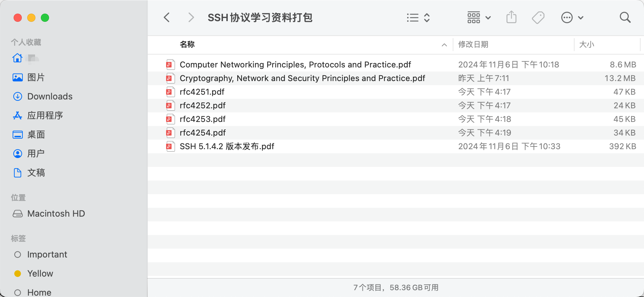The height and width of the screenshot is (297, 644).
Task: Click PDF icon of SSH 5.1.4.2 file
Action: [x=170, y=146]
